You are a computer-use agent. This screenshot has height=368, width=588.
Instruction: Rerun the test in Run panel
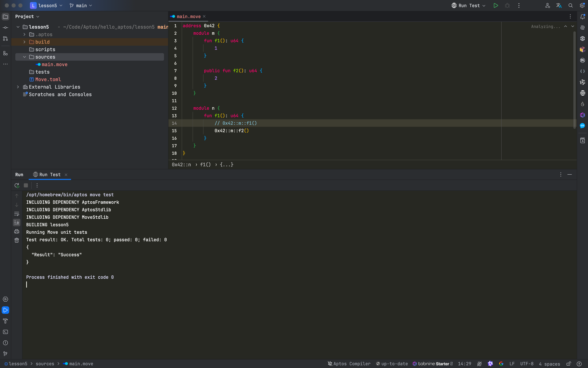[x=17, y=186]
